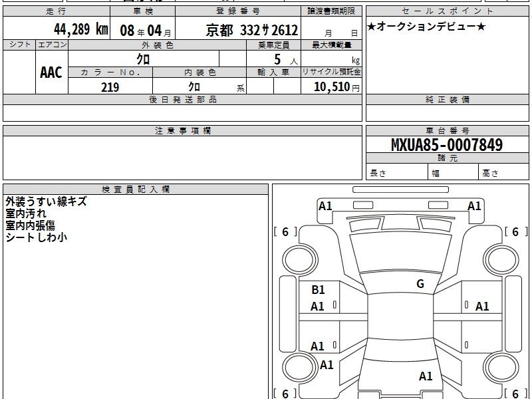The image size is (532, 399).
Task: Click the エアコン label
Action: 52,45
